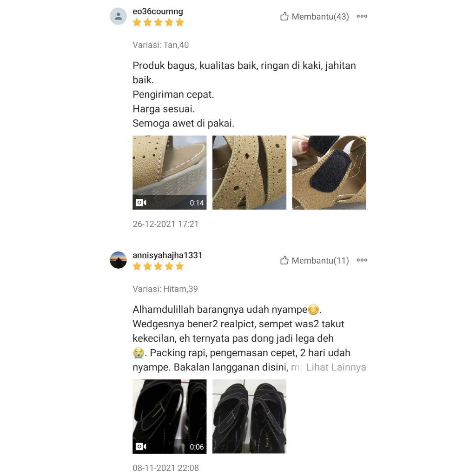View the black wedges pair photo
Image resolution: width=476 pixels, height=476 pixels.
pos(249,416)
